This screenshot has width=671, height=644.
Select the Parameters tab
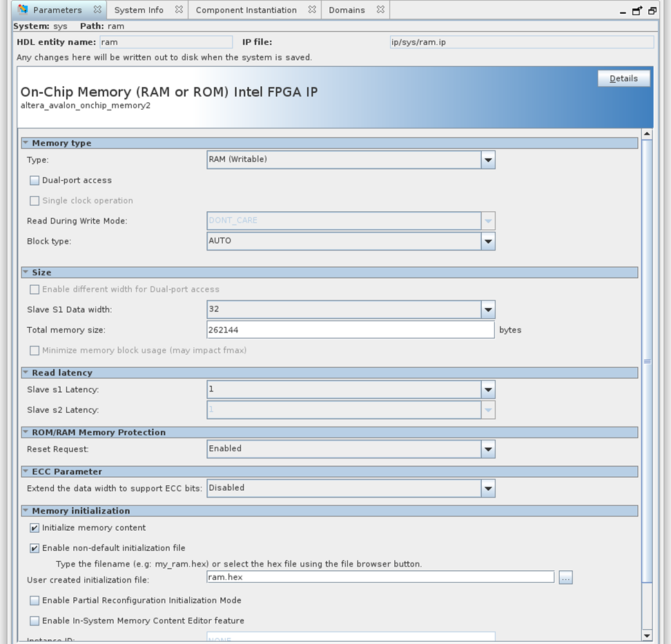(x=57, y=10)
